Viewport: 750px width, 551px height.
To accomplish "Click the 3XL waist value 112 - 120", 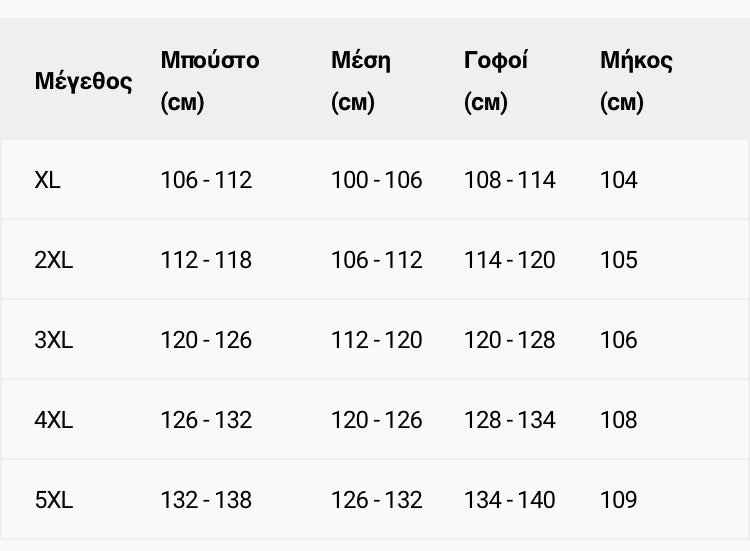I will (x=376, y=340).
